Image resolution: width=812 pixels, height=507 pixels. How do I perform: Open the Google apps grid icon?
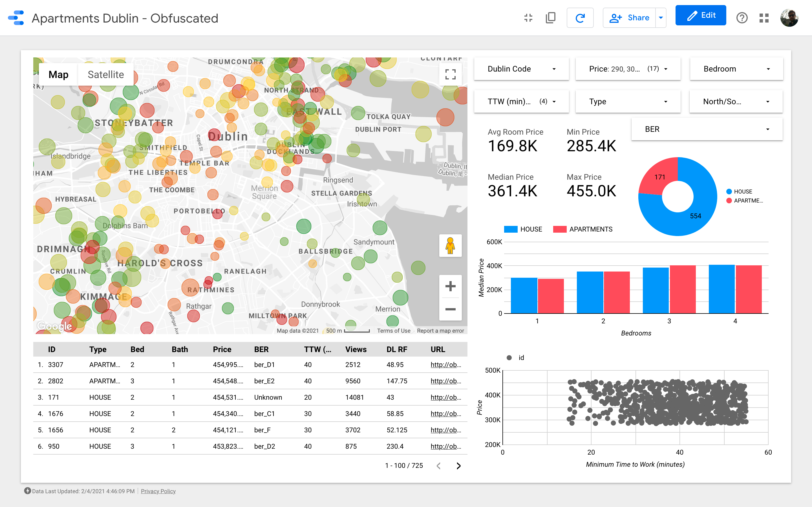pos(764,18)
